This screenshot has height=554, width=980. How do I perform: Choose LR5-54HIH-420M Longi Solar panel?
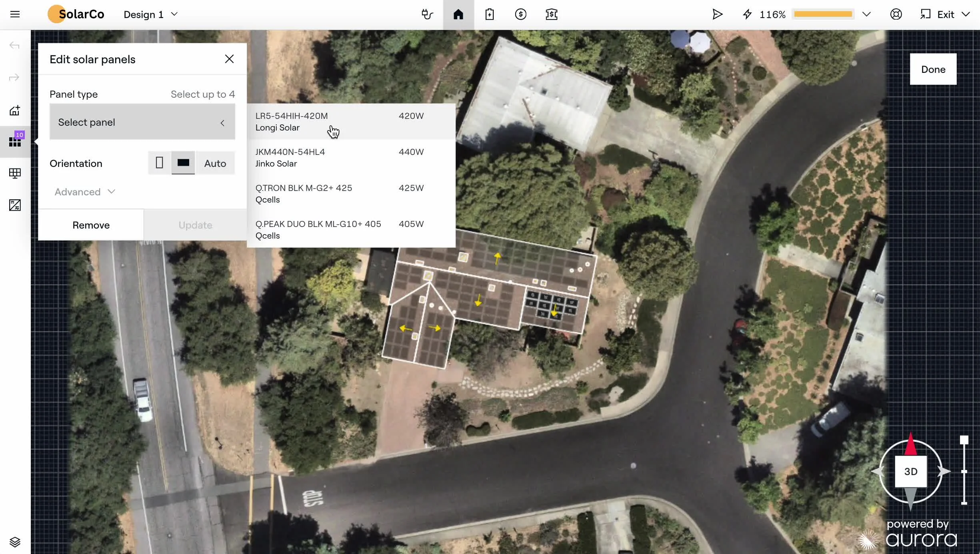pos(351,122)
